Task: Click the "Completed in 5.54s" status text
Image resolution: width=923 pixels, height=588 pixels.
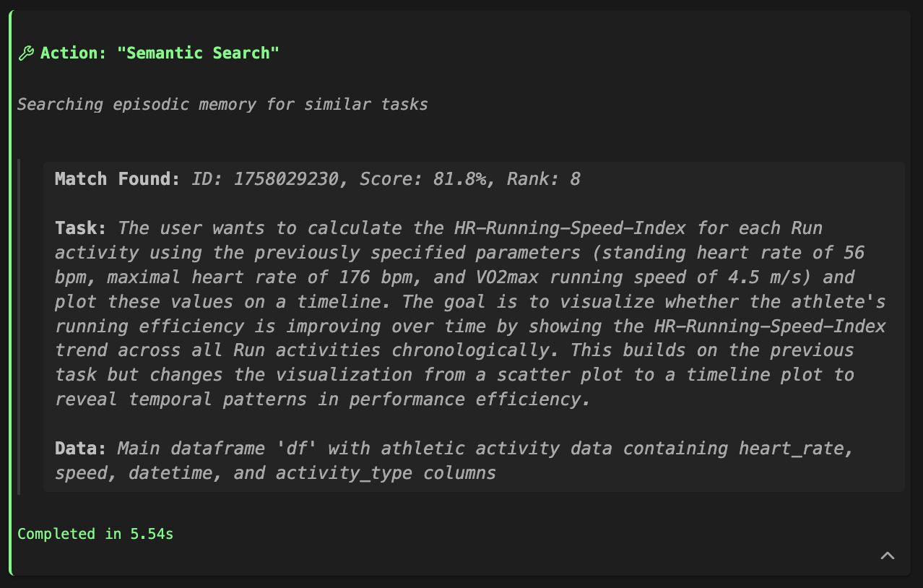Action: (95, 534)
